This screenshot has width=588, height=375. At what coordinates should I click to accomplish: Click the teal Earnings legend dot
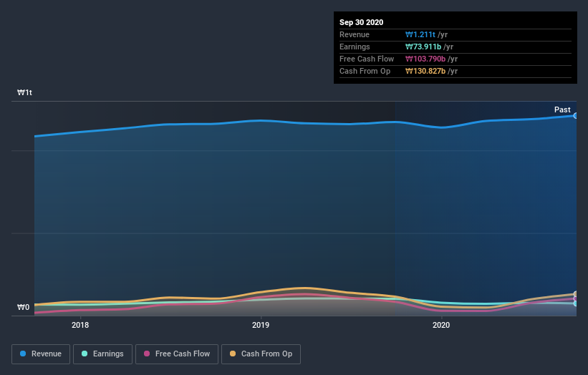(85, 354)
